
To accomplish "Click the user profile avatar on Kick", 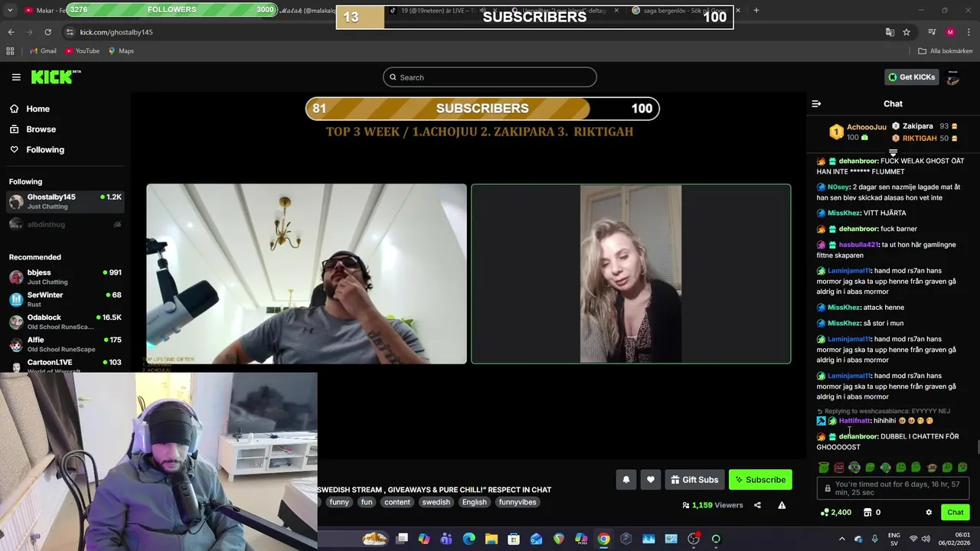I will [x=953, y=77].
